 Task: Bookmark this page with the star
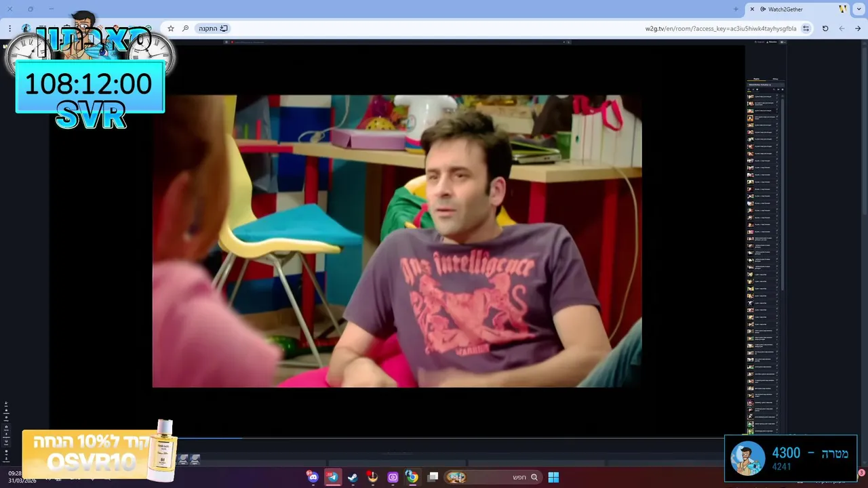tap(171, 28)
